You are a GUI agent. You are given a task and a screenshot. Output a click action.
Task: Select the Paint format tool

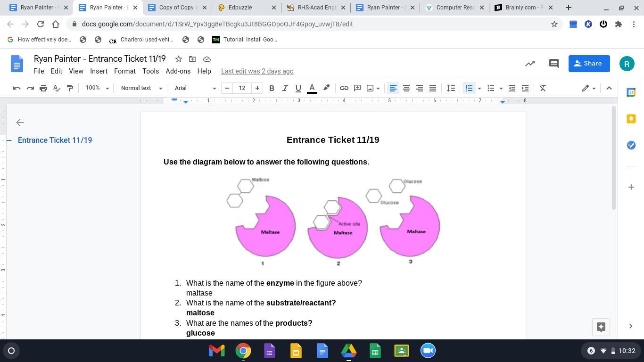[70, 88]
